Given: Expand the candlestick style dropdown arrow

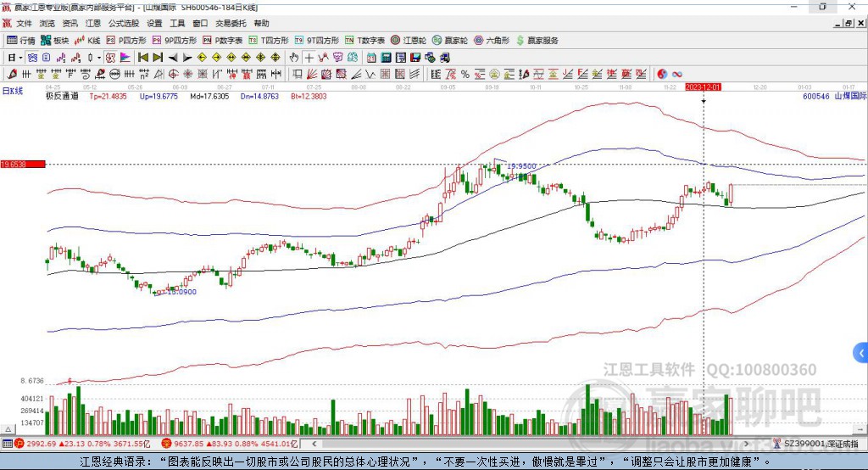Looking at the screenshot, I should [99, 58].
